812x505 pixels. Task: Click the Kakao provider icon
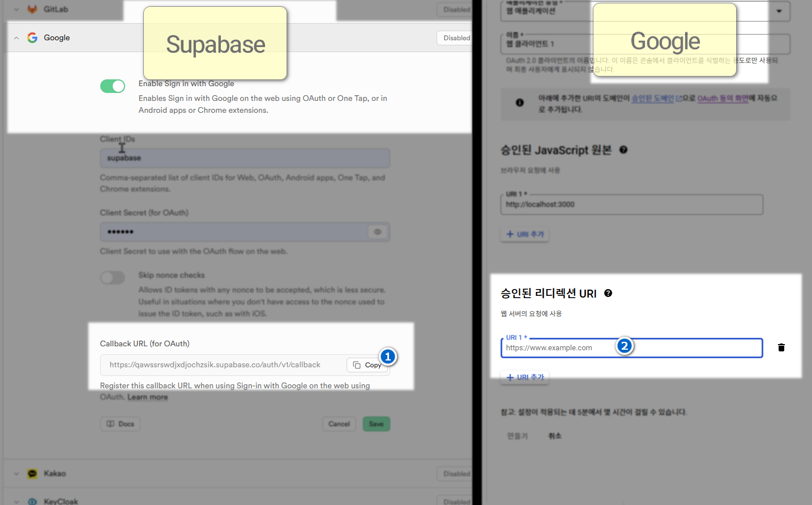click(32, 473)
